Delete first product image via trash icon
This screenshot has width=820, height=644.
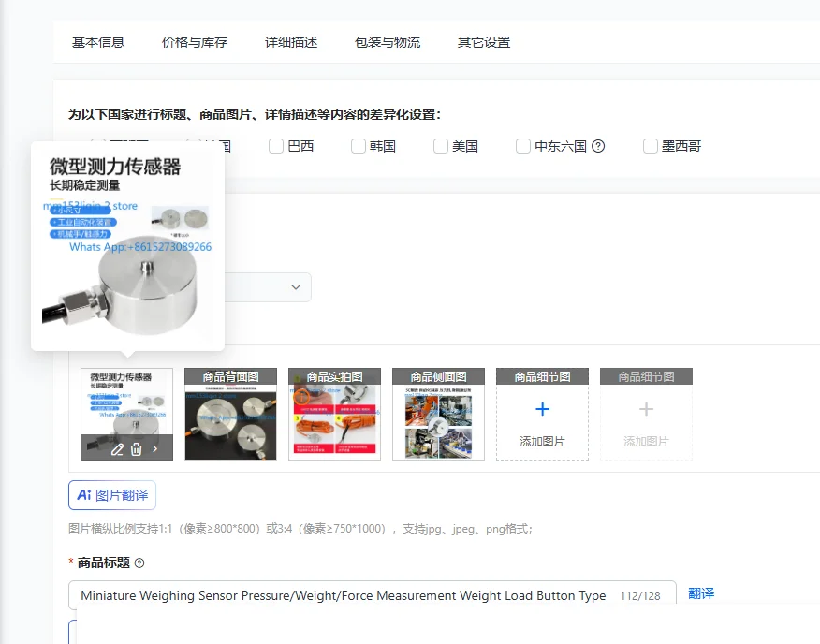click(x=136, y=449)
